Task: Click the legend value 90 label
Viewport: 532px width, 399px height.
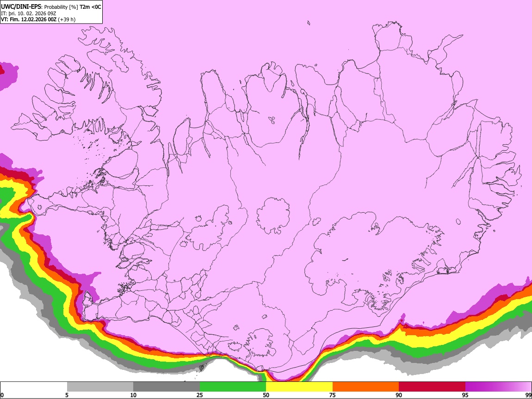Action: (399, 395)
